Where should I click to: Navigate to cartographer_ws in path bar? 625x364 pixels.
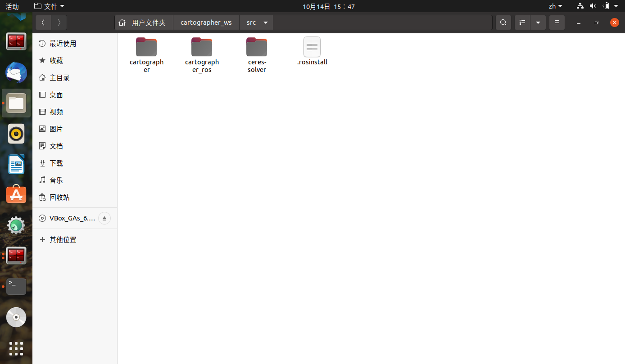206,22
